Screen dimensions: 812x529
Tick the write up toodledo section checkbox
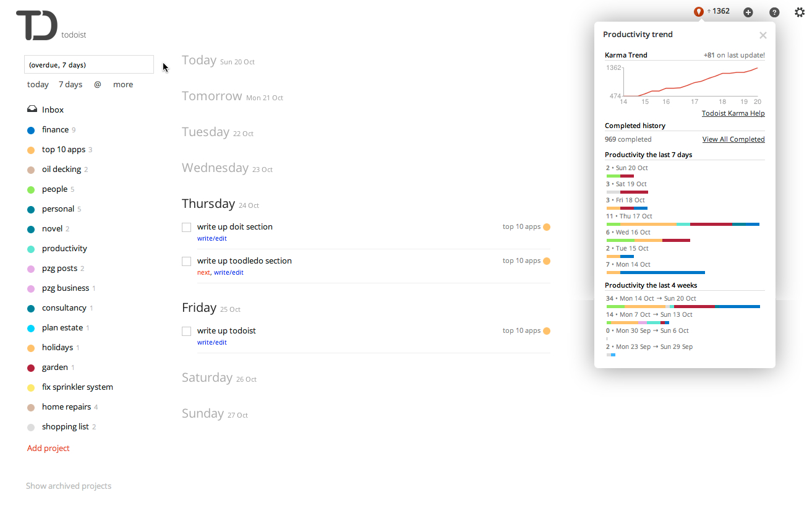coord(186,261)
